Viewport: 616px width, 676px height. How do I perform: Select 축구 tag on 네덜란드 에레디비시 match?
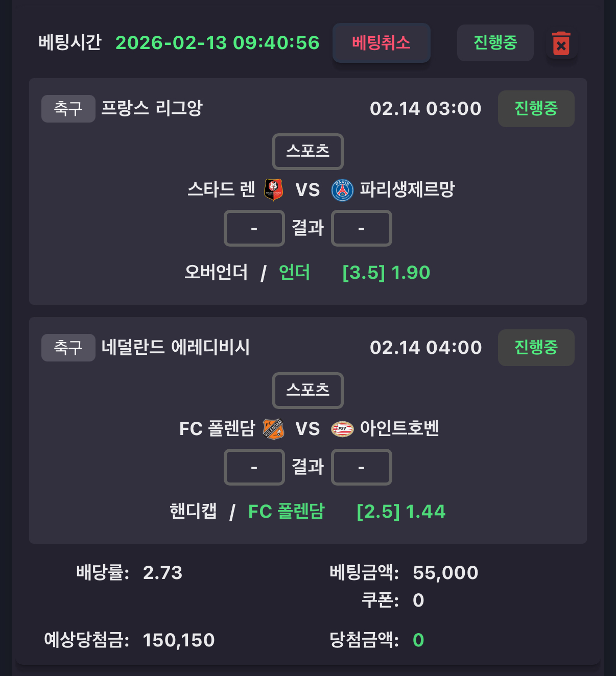[68, 348]
